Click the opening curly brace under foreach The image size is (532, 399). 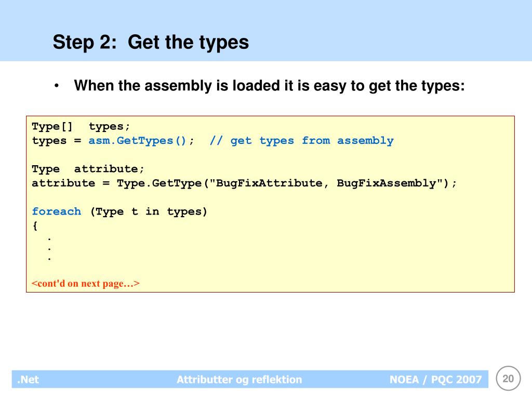[35, 226]
